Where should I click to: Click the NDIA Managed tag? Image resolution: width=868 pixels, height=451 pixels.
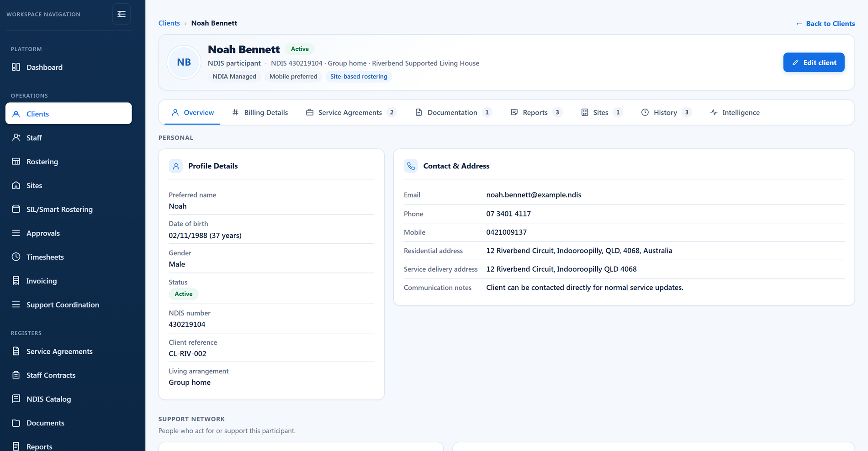coord(234,76)
